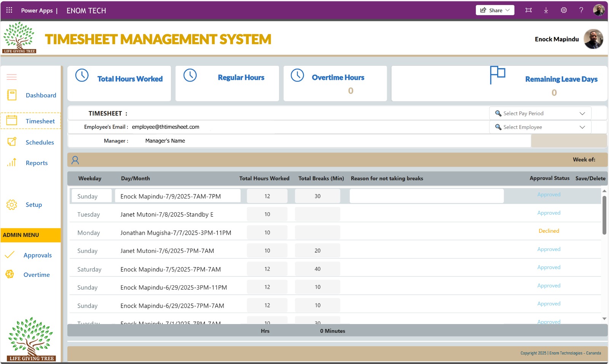
Task: Click the reason for not taking breaks field
Action: point(427,196)
